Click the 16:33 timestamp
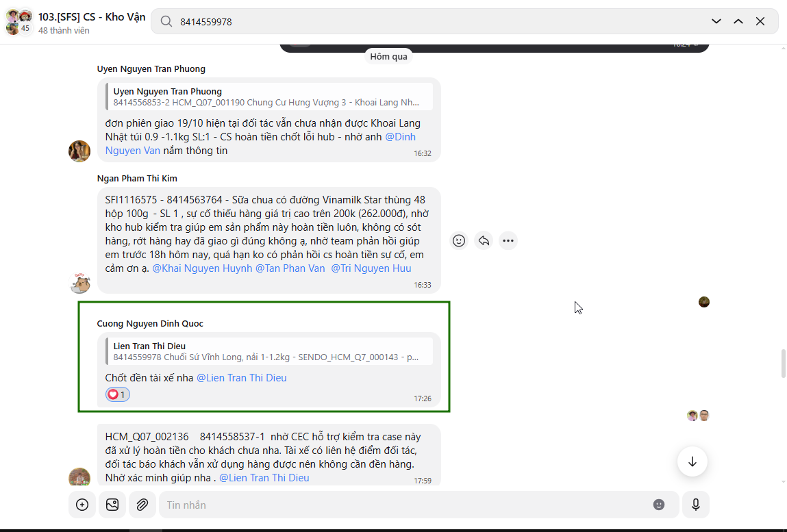 (x=423, y=285)
